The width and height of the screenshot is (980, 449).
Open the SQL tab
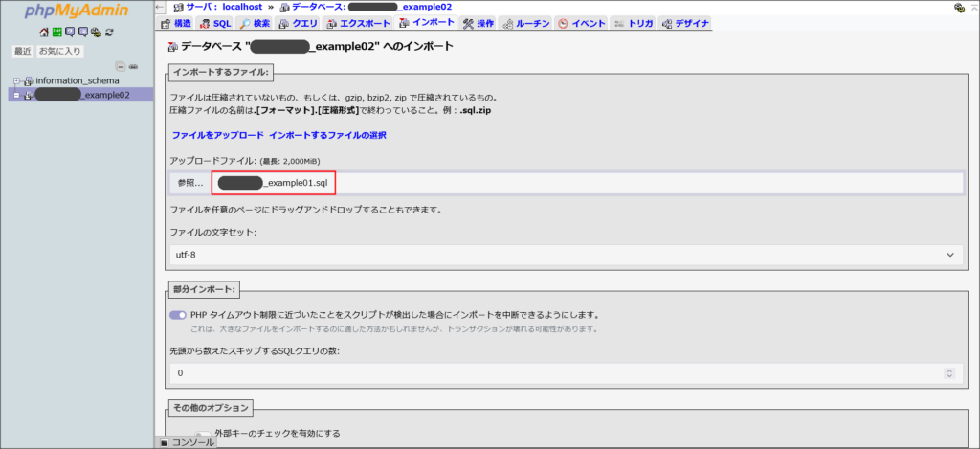214,24
